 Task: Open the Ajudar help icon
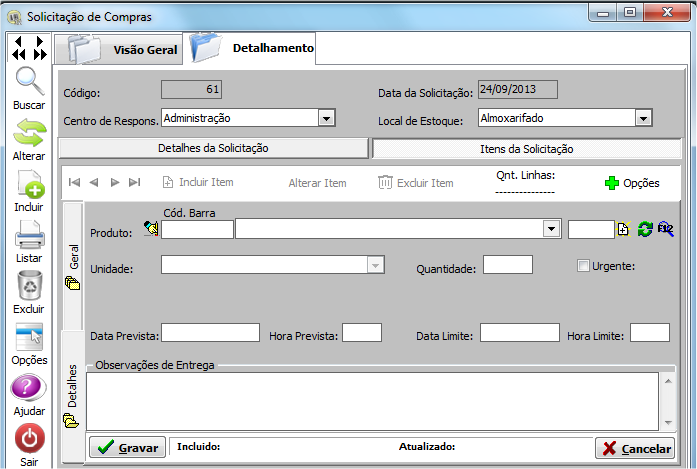(28, 389)
